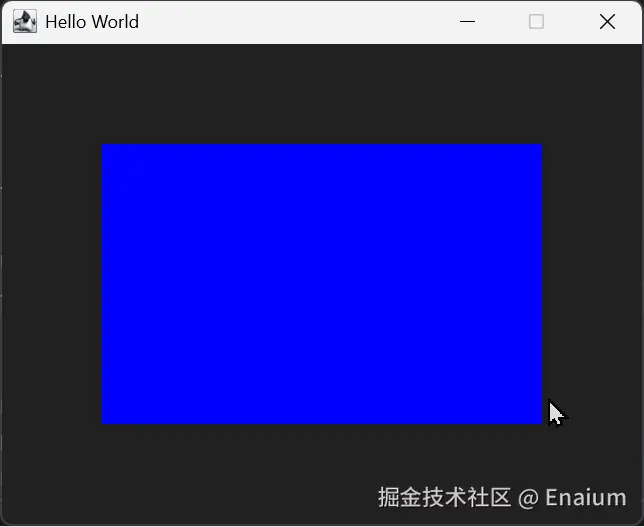
Task: Click the Hello World title text
Action: click(x=92, y=22)
